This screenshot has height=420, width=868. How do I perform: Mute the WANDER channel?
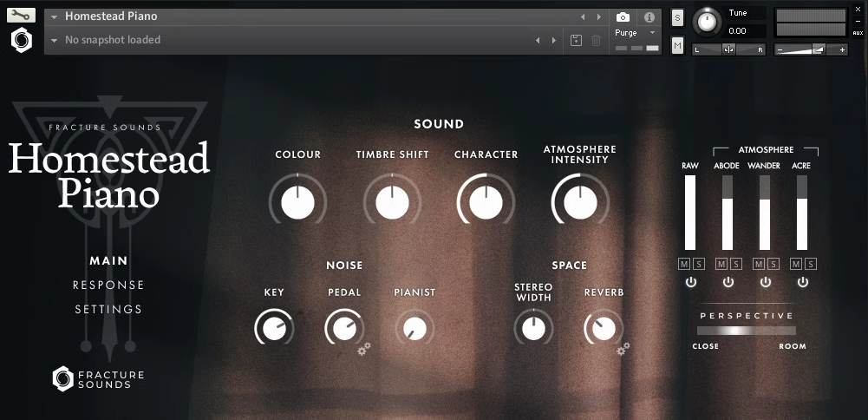(x=759, y=265)
